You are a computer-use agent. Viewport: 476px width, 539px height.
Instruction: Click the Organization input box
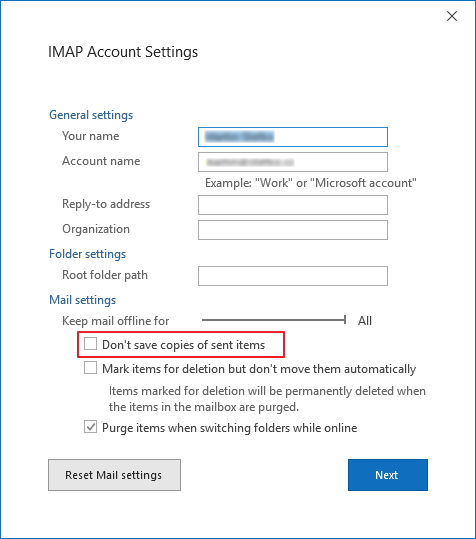[x=293, y=230]
